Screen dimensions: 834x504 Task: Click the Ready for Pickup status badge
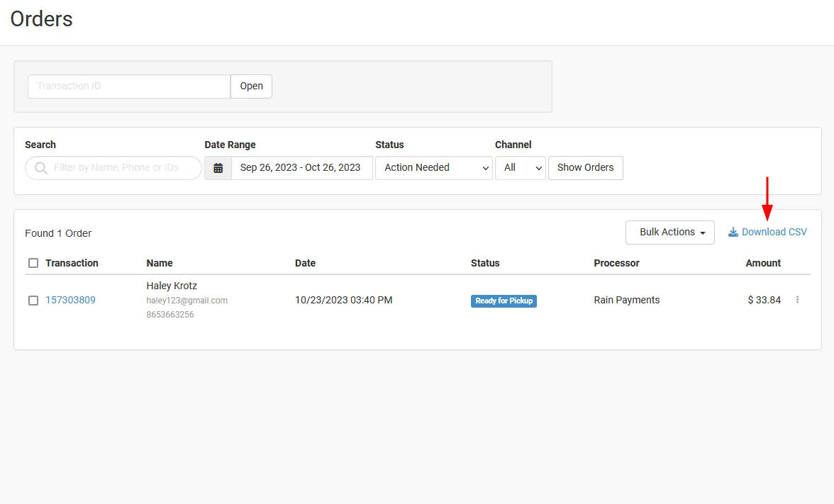504,301
